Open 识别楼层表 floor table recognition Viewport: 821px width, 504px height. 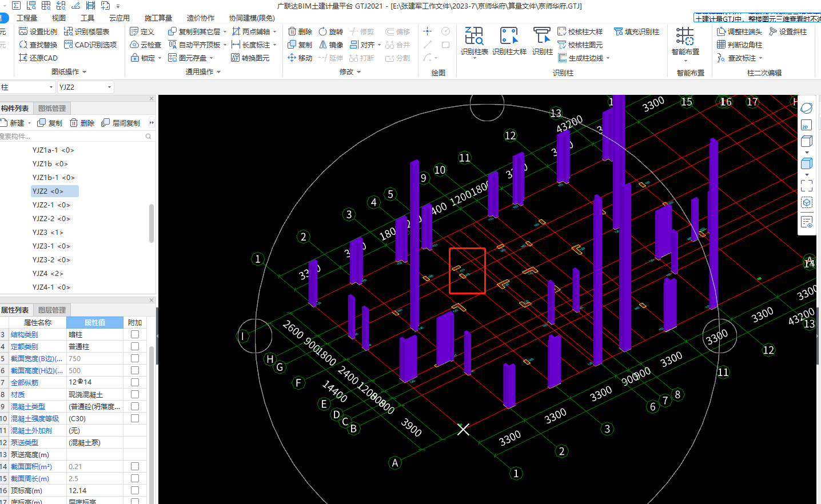(87, 31)
